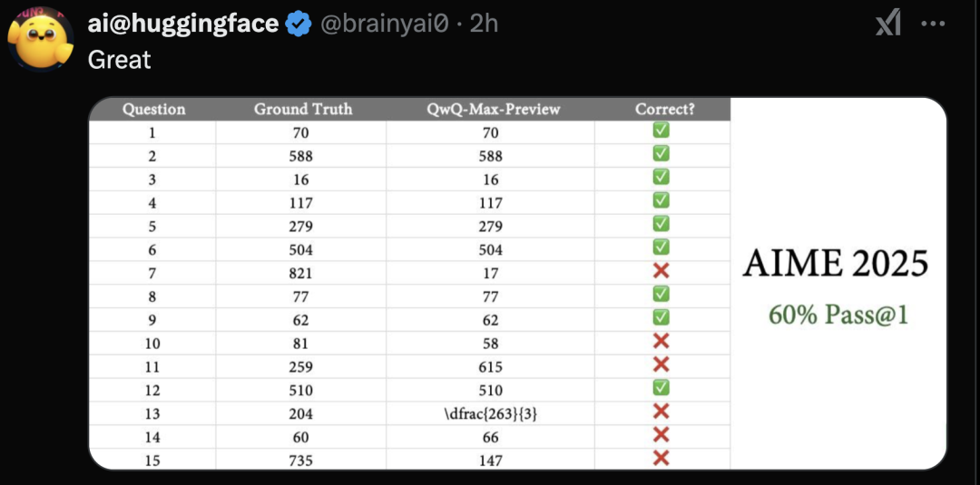Click the Ground Truth column header
The image size is (980, 485).
(303, 109)
